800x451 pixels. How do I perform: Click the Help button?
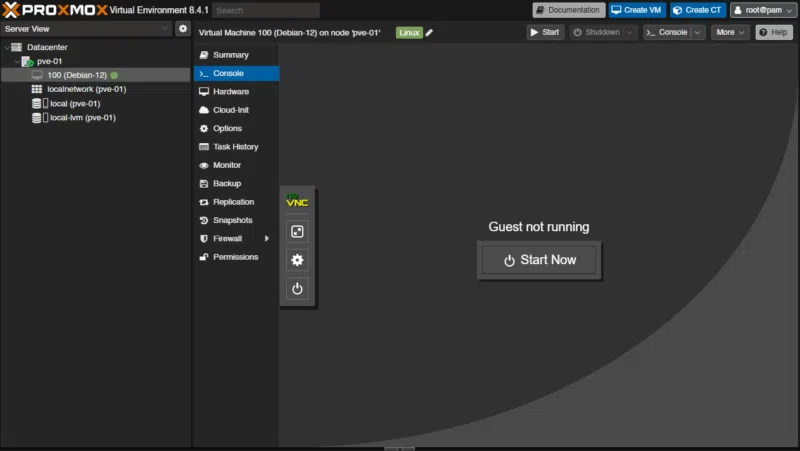click(x=773, y=32)
